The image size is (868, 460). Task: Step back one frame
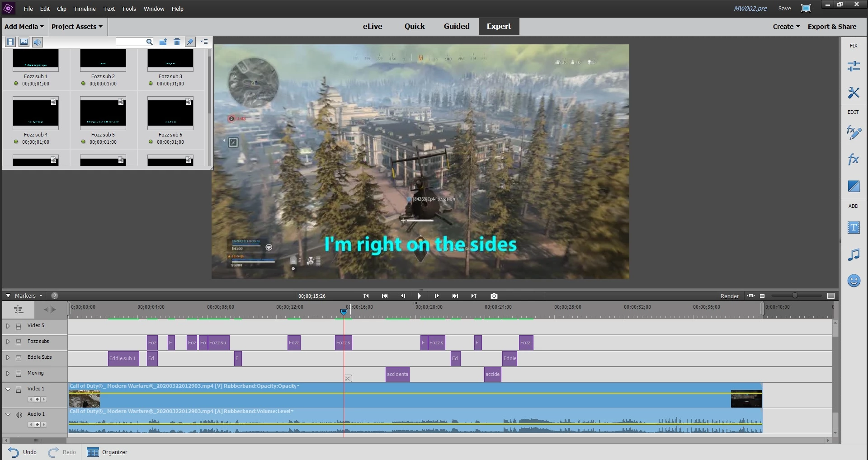click(403, 296)
